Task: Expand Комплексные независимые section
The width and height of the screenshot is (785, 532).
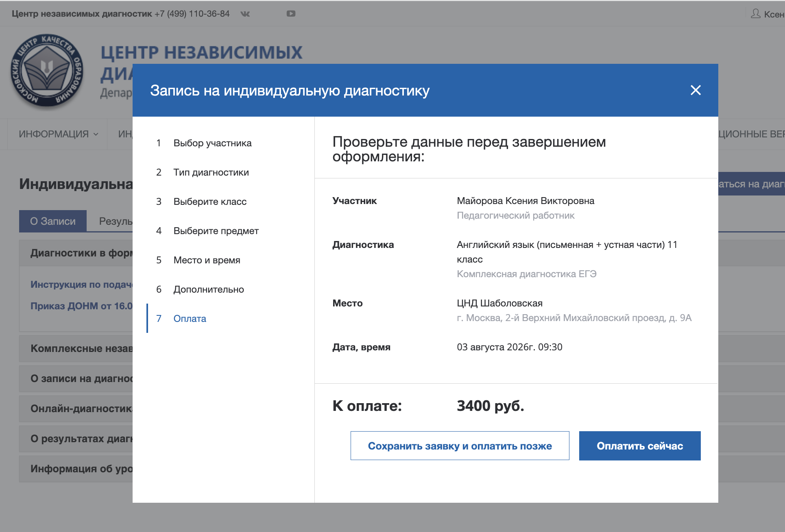Action: (76, 348)
